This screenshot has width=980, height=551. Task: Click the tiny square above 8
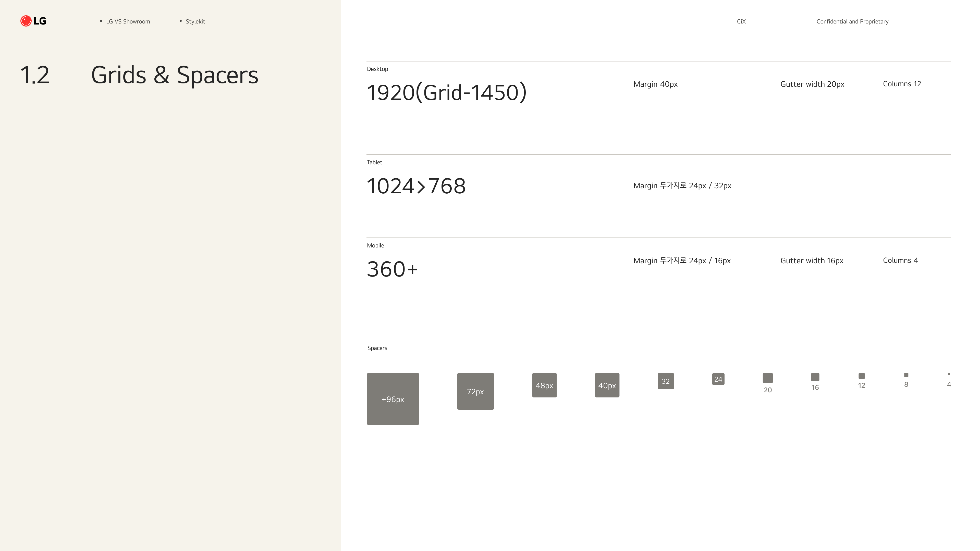coord(906,375)
